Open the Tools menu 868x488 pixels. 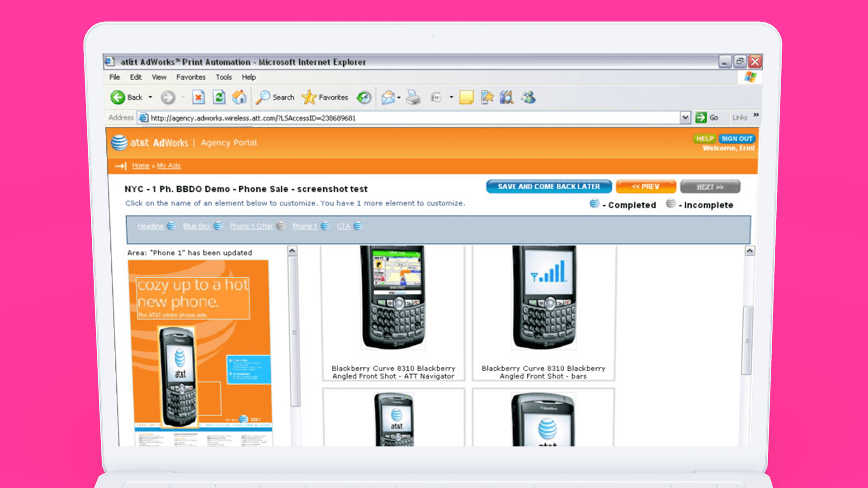[223, 77]
